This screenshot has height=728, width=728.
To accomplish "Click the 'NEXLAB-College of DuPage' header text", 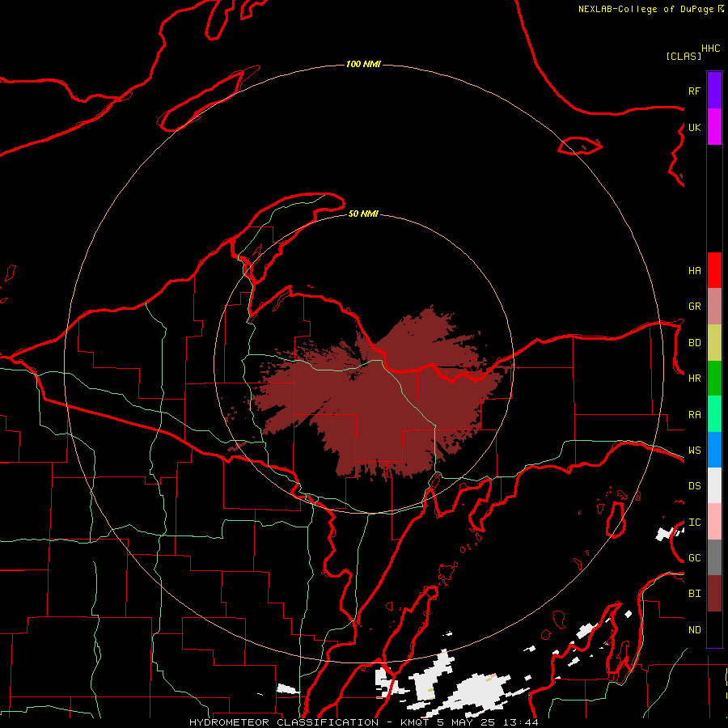I will 645,9.
